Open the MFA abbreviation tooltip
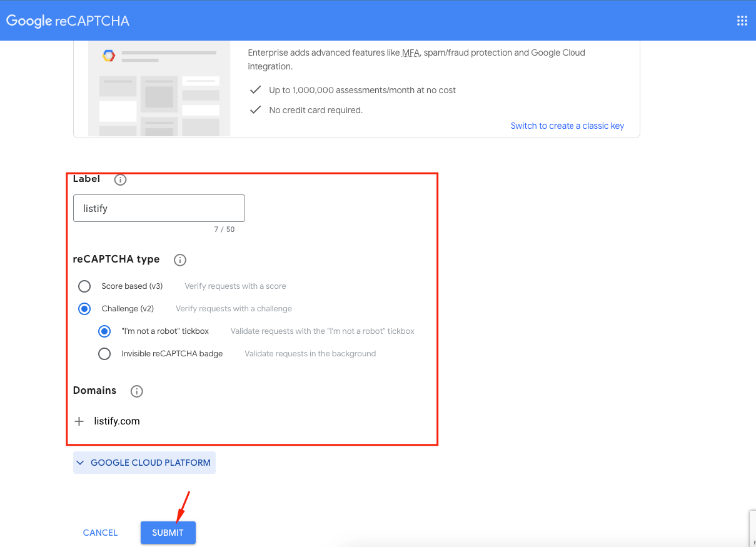This screenshot has height=547, width=756. pyautogui.click(x=411, y=53)
